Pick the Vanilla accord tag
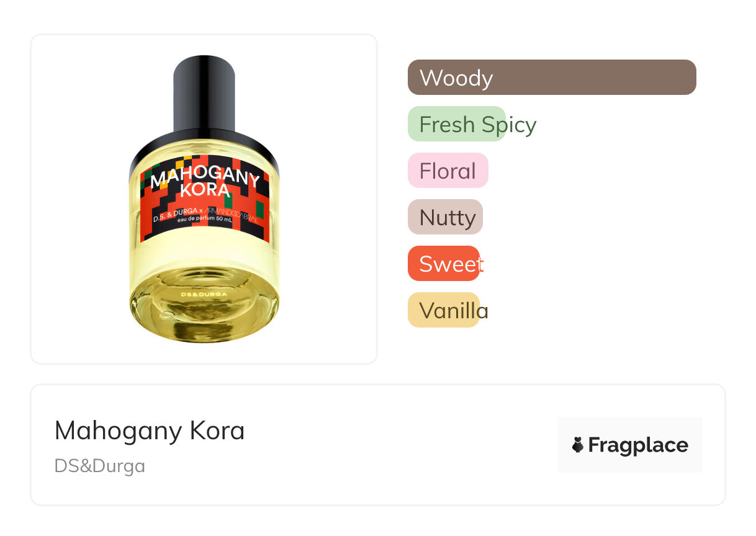Image resolution: width=756 pixels, height=536 pixels. coord(444,310)
